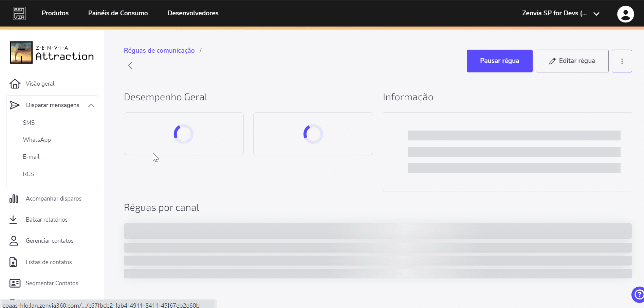This screenshot has width=644, height=308.
Task: Collapse the Disparar mensagens section
Action: click(91, 105)
